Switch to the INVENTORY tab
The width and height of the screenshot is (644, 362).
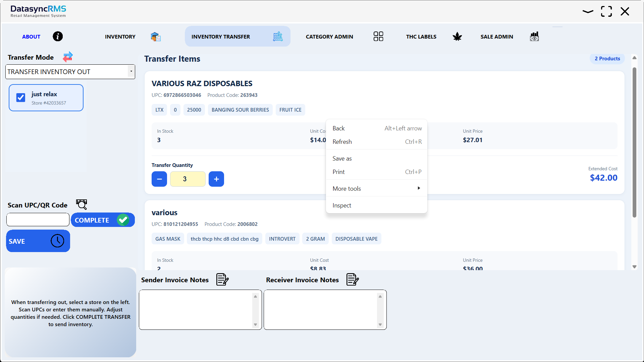120,37
